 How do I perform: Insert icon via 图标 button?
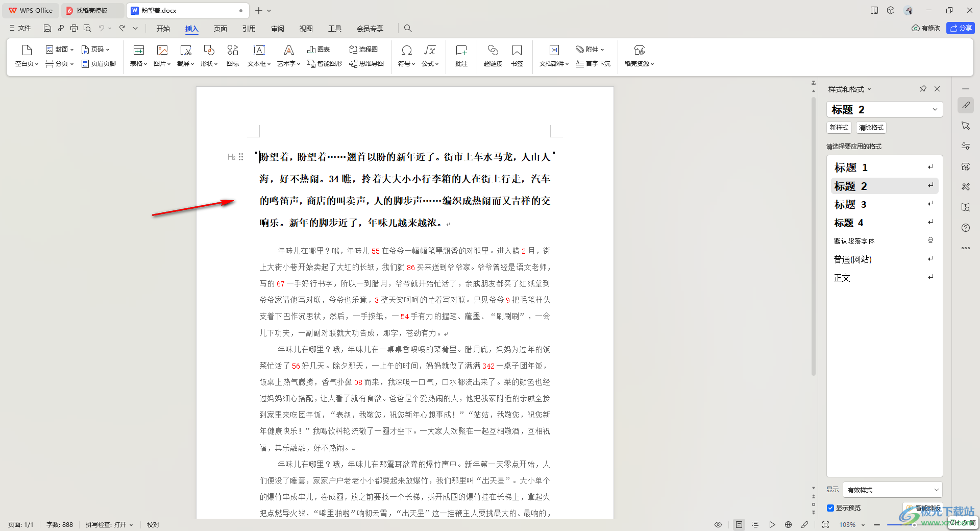click(233, 56)
